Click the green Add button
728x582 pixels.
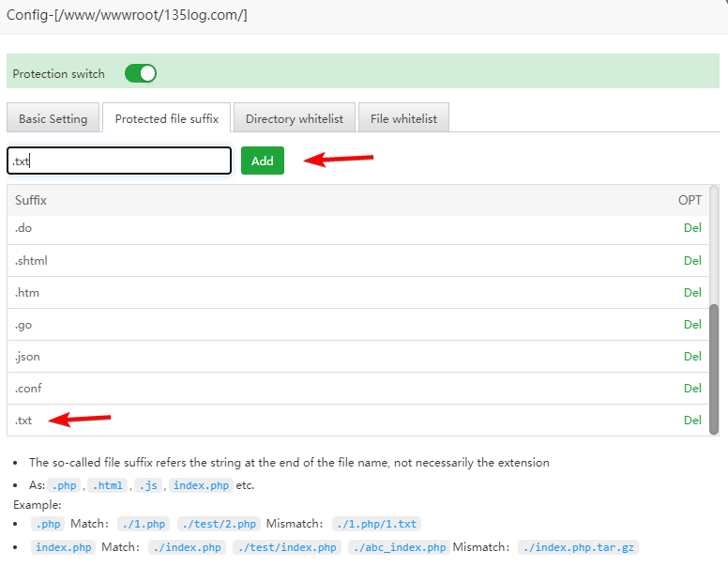pyautogui.click(x=263, y=161)
